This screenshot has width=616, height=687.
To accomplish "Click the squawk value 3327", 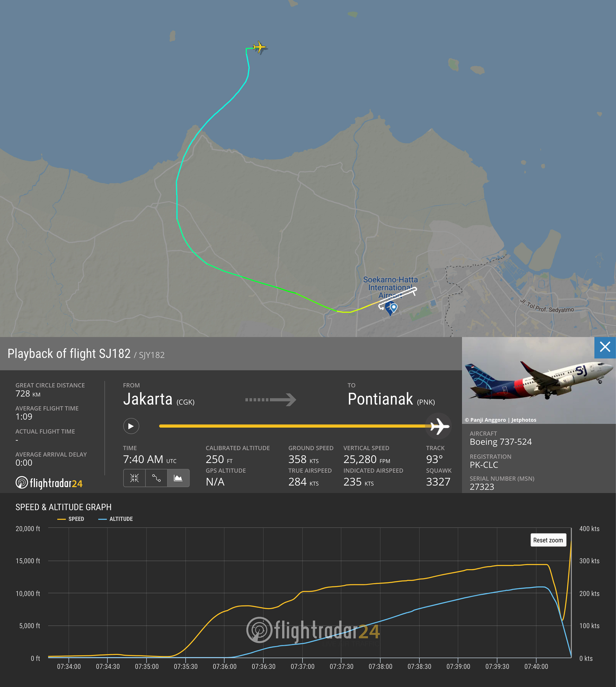I will point(438,482).
